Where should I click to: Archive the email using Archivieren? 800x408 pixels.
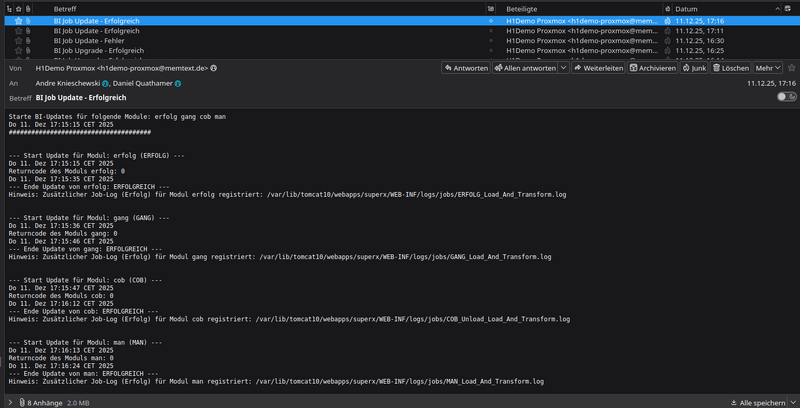click(x=653, y=68)
